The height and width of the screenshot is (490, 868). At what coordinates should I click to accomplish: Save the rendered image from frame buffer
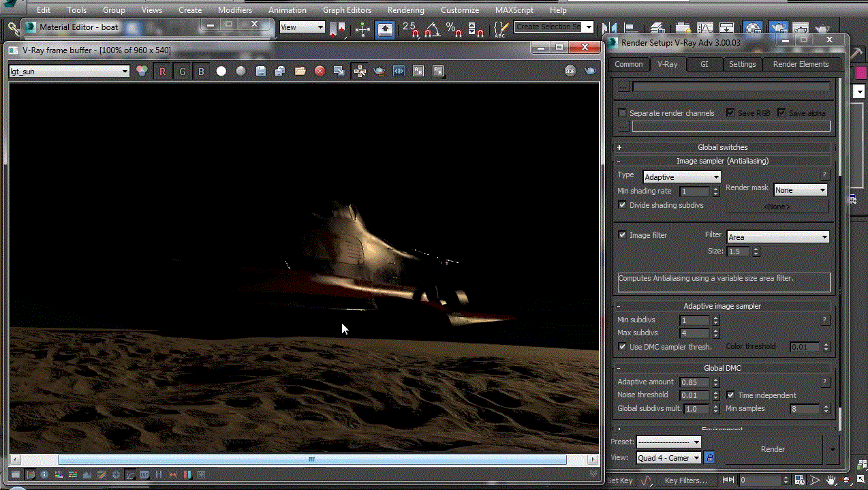pos(260,71)
